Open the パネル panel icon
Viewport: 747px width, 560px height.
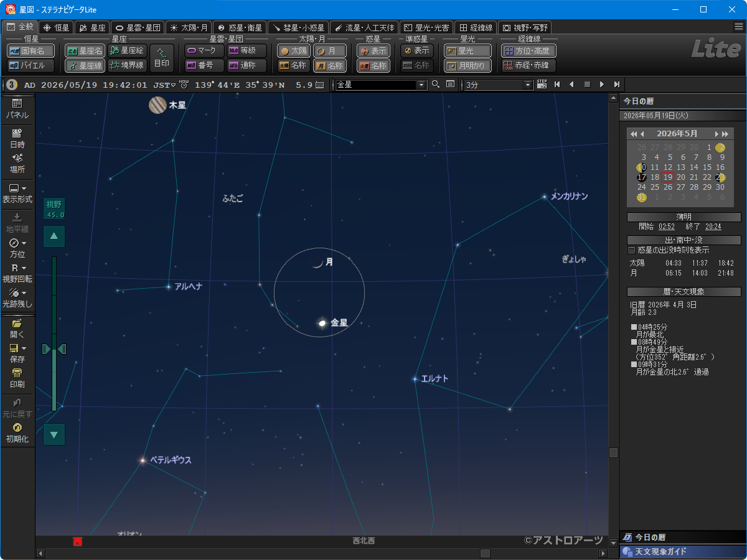[x=17, y=104]
